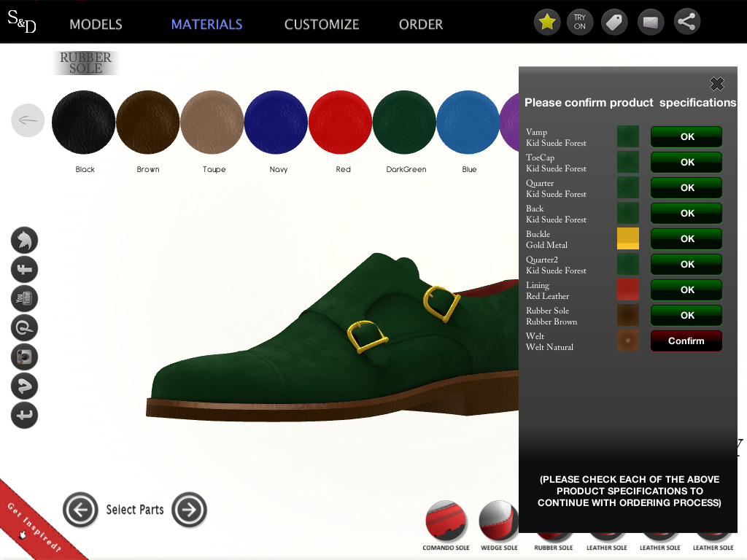Click the price tag icon

[614, 22]
